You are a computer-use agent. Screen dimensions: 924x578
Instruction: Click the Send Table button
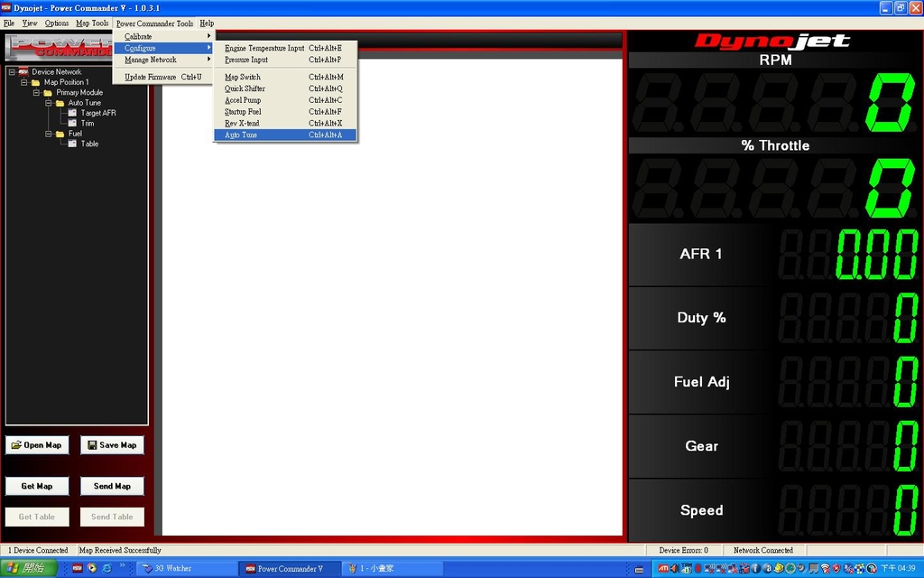(112, 517)
